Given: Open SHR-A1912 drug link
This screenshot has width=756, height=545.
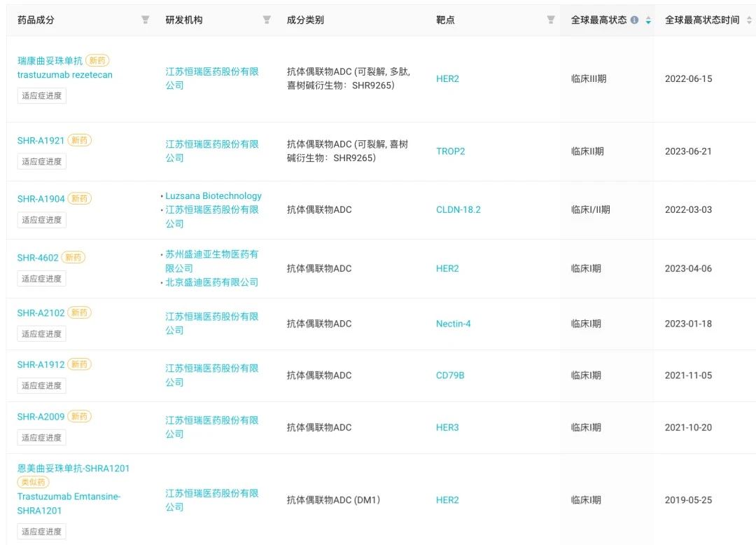Looking at the screenshot, I should point(41,365).
